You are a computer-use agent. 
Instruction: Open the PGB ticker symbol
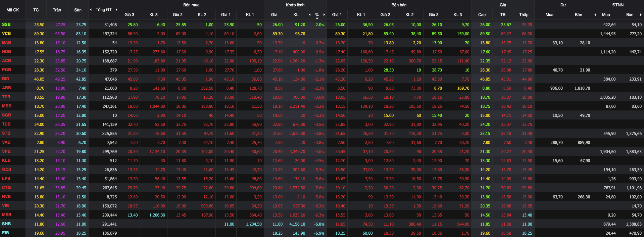click(x=6, y=70)
